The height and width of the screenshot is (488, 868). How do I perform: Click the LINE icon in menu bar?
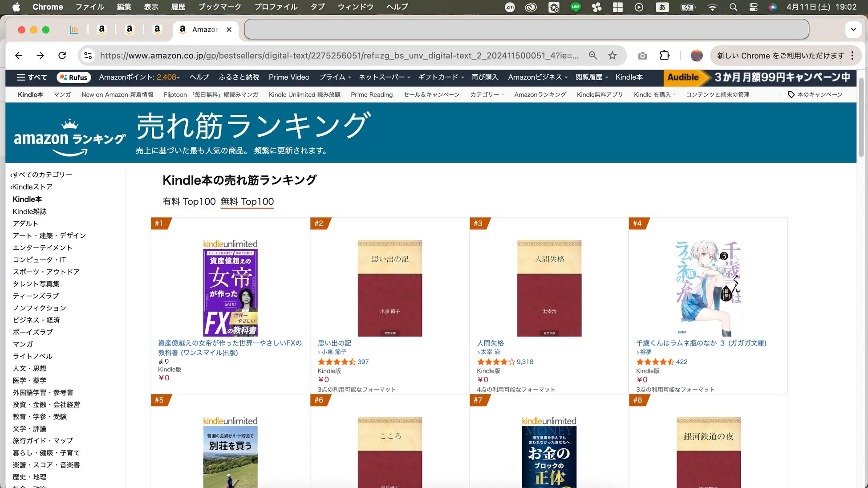point(576,7)
